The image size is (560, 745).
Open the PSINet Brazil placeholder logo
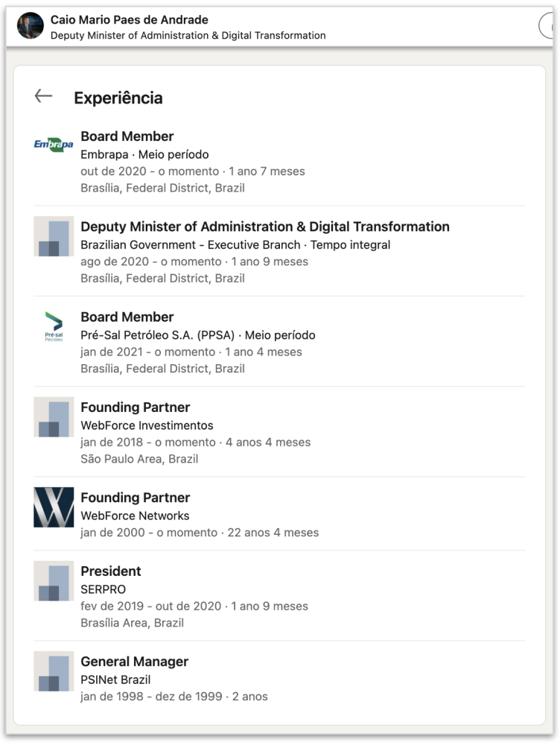pyautogui.click(x=54, y=671)
